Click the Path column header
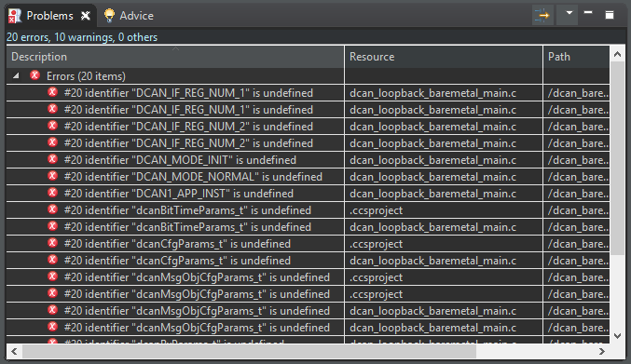Image resolution: width=631 pixels, height=364 pixels. [x=576, y=57]
